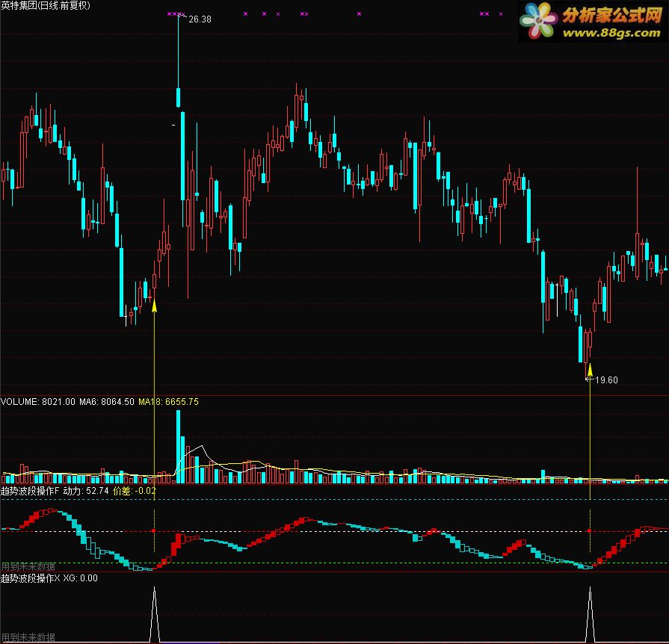
Task: Click the 动力: 52.74 readout
Action: tap(86, 491)
